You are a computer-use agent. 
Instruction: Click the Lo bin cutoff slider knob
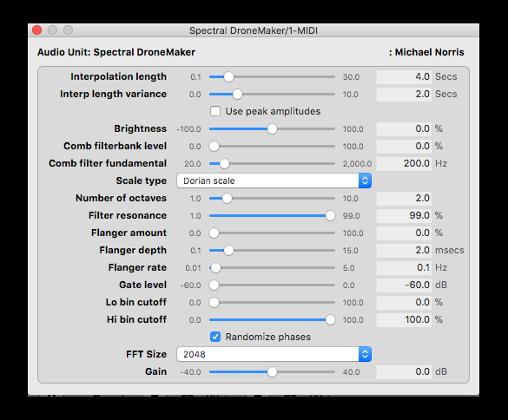(214, 303)
